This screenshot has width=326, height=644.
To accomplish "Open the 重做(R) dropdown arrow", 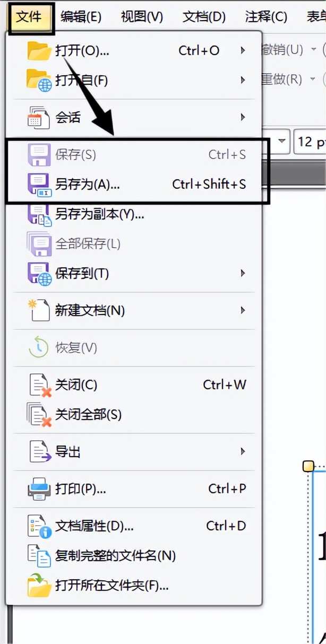I will point(311,79).
